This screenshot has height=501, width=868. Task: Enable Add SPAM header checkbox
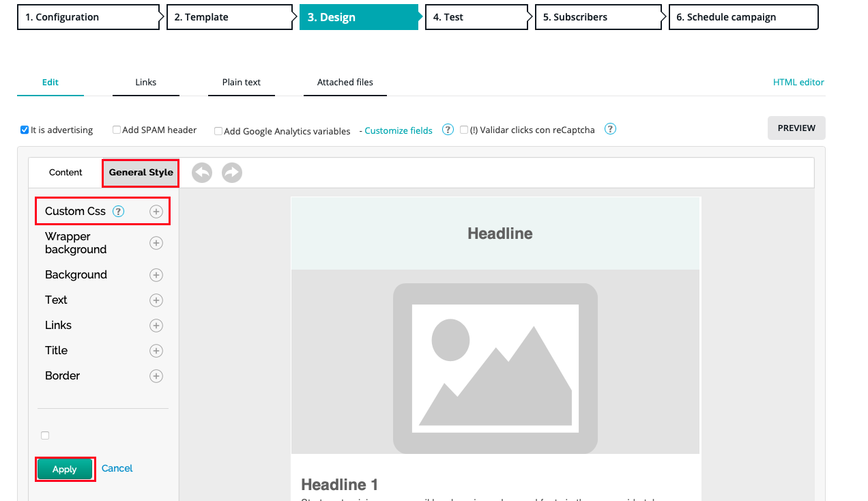coord(117,130)
